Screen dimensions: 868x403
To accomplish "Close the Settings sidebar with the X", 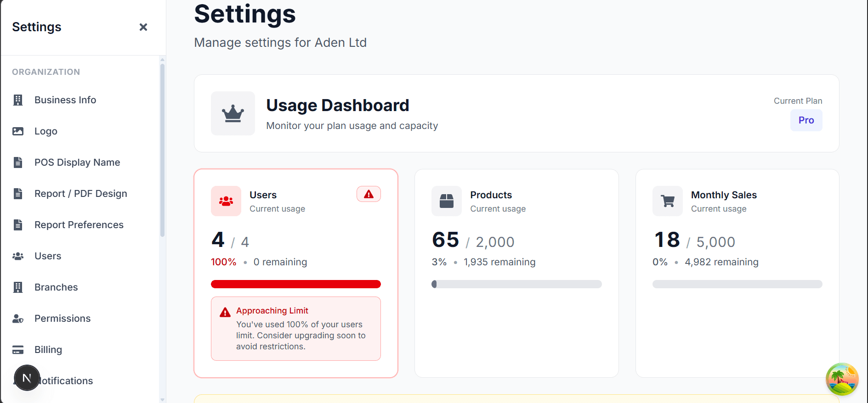I will (143, 27).
